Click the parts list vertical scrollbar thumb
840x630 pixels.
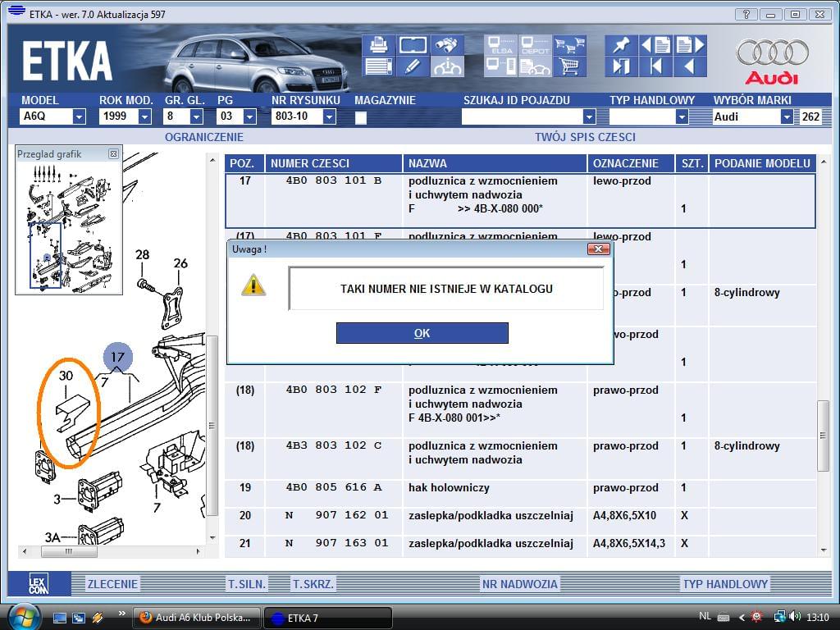(823, 436)
